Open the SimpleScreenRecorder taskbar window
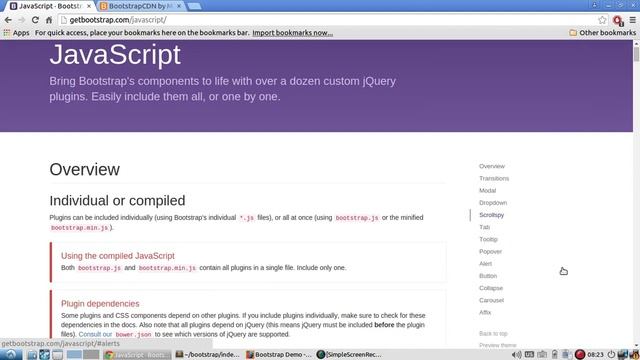The width and height of the screenshot is (640, 360). [349, 355]
